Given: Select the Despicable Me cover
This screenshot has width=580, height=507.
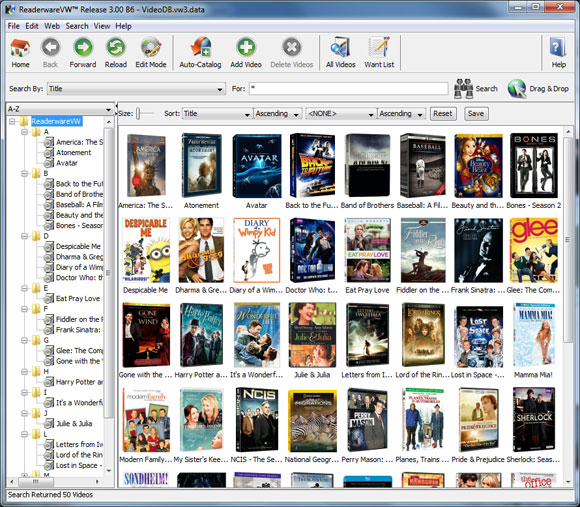Looking at the screenshot, I should pyautogui.click(x=146, y=250).
